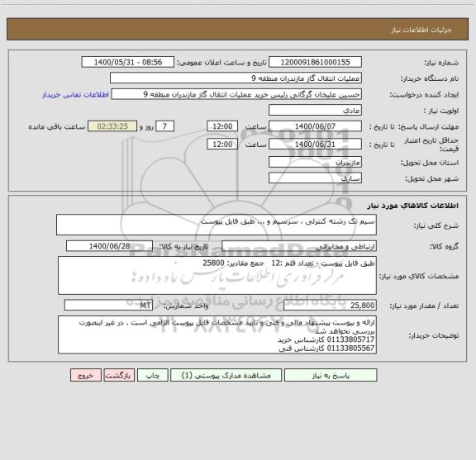Click the خروج exit button
Image resolution: width=476 pixels, height=460 pixels.
(86, 375)
